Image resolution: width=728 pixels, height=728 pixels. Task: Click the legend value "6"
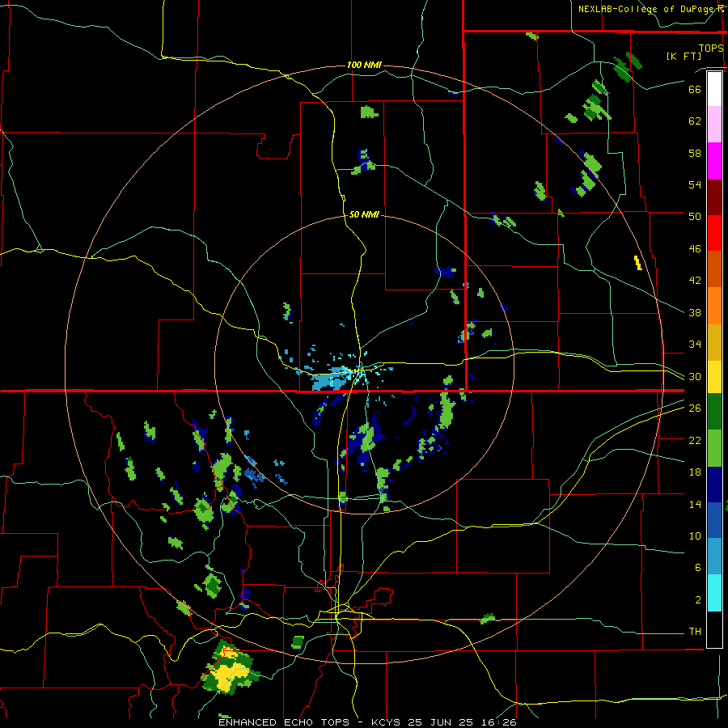tap(697, 568)
